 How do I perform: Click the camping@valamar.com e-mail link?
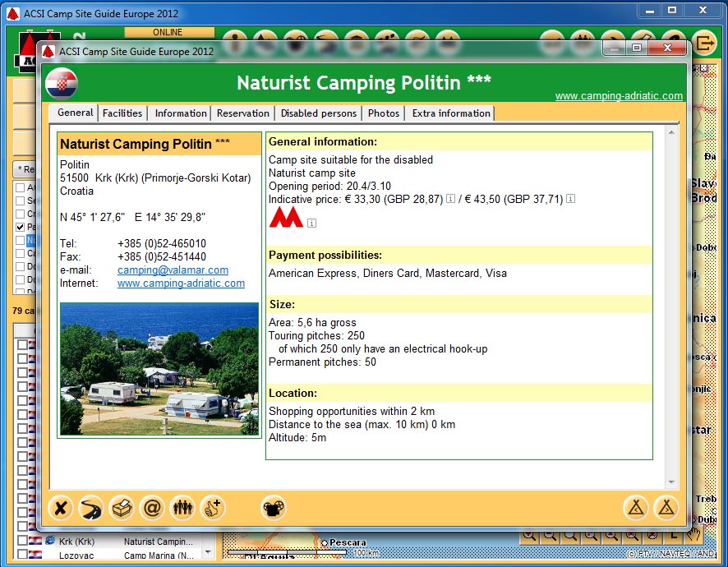pyautogui.click(x=173, y=270)
